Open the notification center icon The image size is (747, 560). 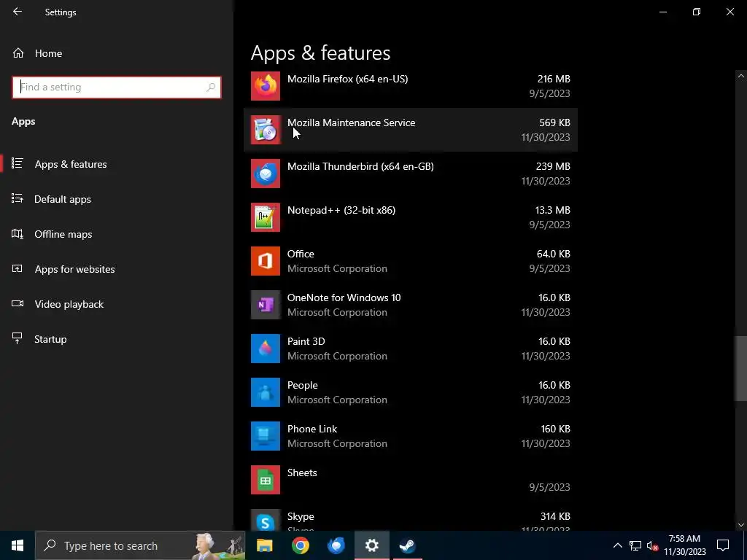coord(723,545)
